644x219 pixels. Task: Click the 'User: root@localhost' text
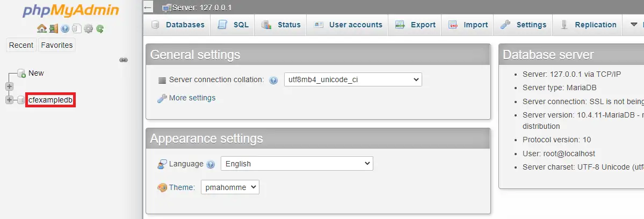559,154
